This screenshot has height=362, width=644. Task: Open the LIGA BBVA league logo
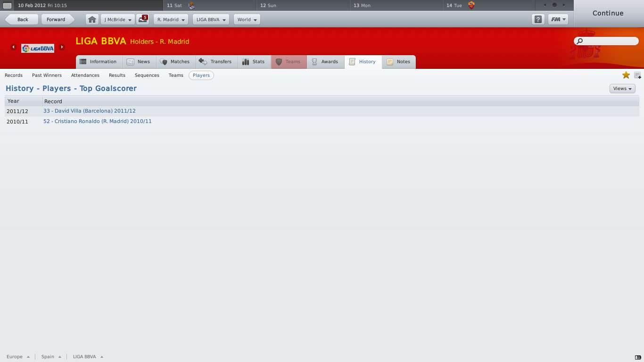[x=38, y=48]
